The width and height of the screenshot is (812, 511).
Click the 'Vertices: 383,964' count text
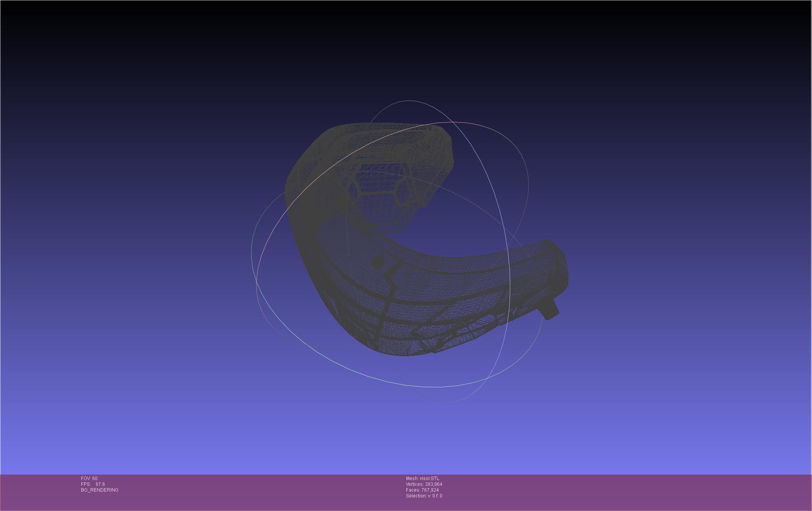pos(424,484)
